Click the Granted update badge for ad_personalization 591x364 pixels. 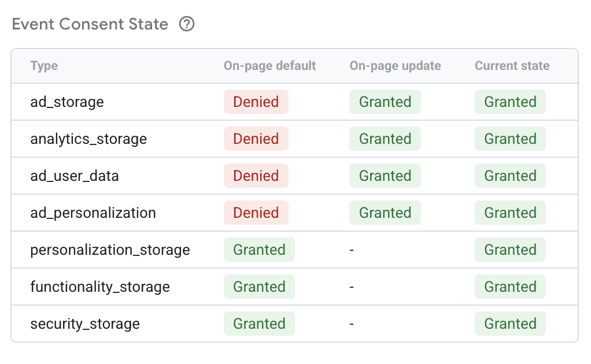pos(385,213)
